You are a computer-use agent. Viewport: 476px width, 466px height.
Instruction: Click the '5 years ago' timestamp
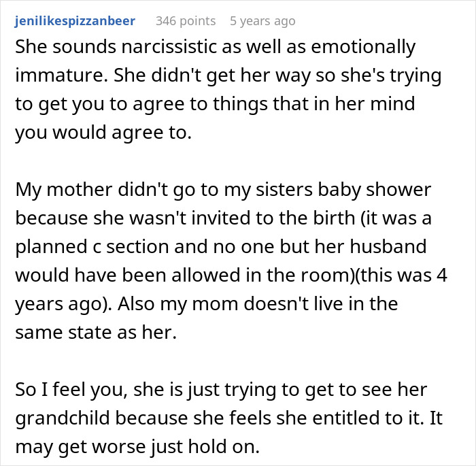[x=262, y=20]
